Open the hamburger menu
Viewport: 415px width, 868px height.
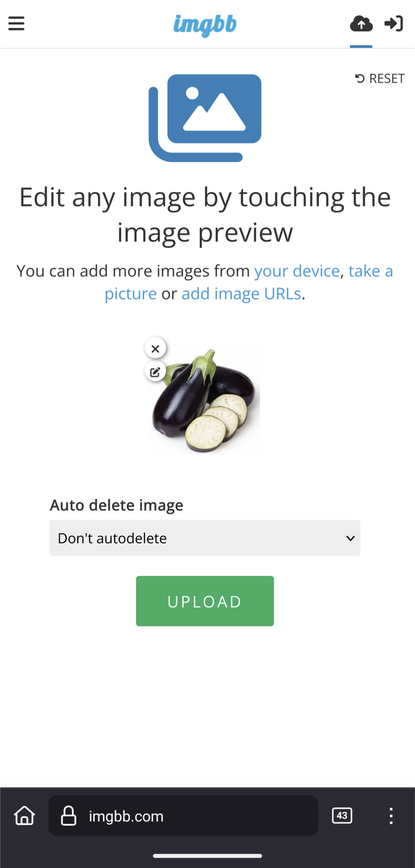pos(16,24)
